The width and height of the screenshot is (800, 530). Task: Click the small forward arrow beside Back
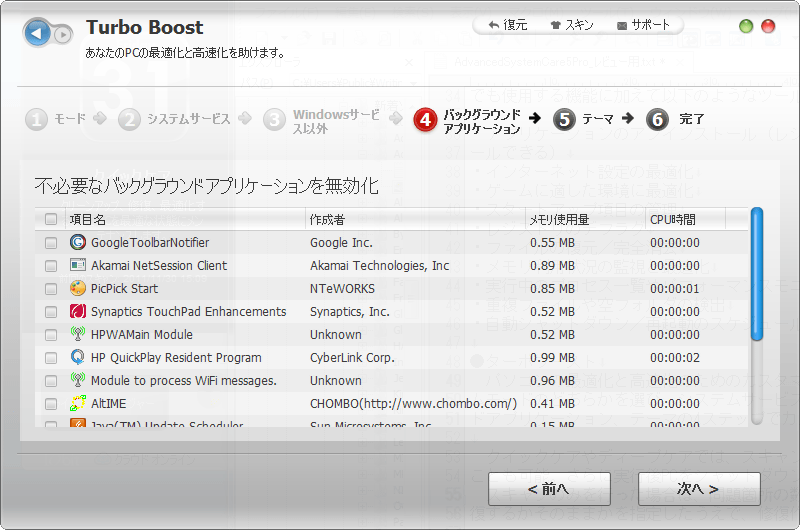coord(63,35)
